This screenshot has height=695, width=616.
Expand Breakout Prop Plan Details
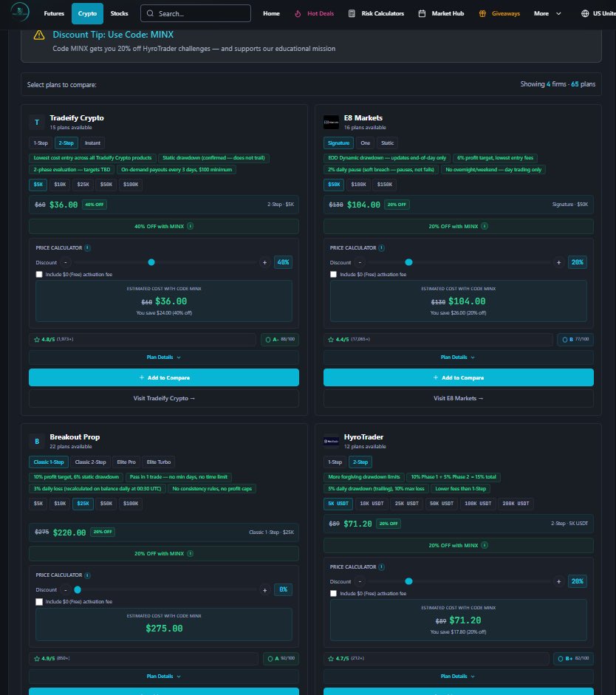163,677
